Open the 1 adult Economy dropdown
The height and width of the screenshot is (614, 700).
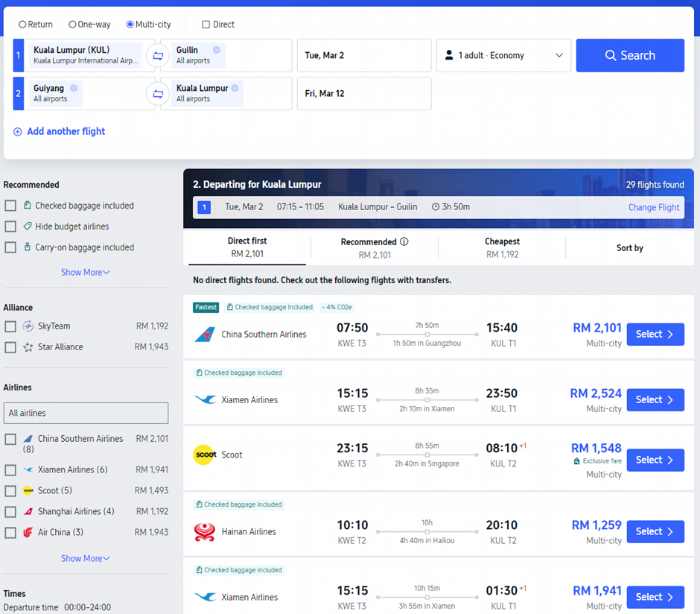[503, 55]
